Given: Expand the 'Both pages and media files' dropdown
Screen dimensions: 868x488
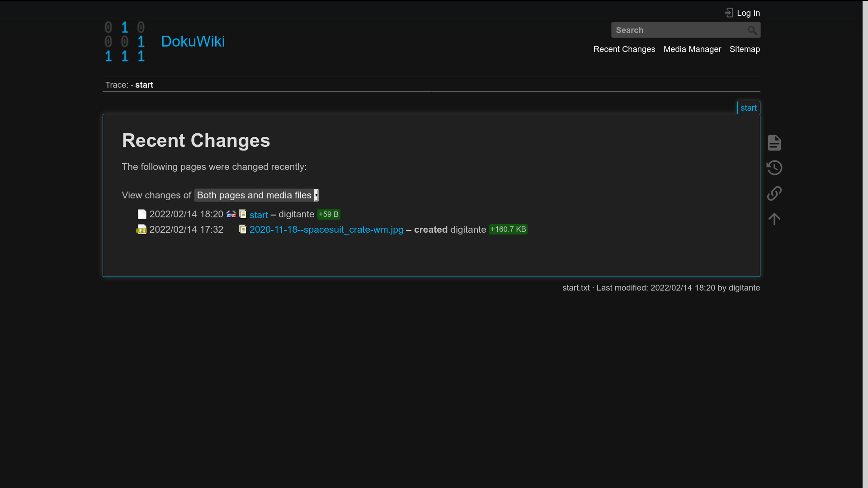Looking at the screenshot, I should (x=256, y=195).
